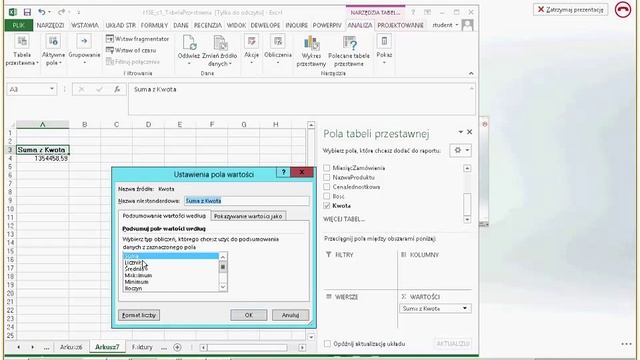
Task: Click the student account avatar icon
Action: (x=467, y=25)
